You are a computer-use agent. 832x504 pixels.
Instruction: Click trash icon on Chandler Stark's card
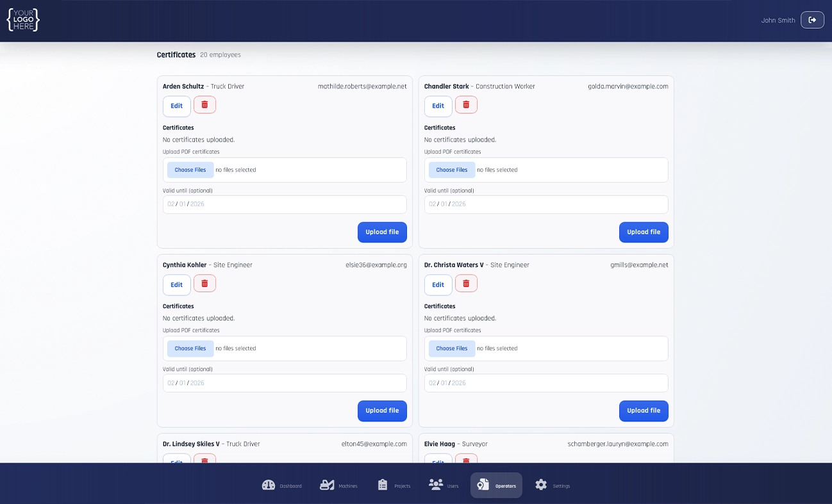tap(466, 105)
